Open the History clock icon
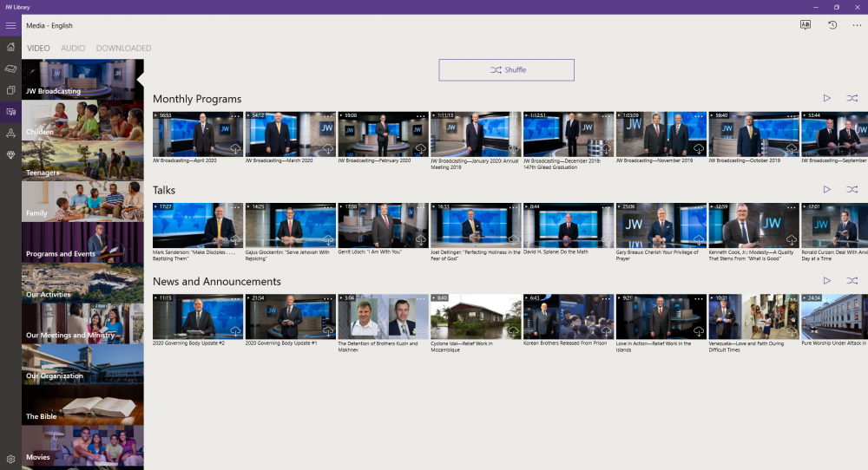The width and height of the screenshot is (868, 470). click(832, 25)
